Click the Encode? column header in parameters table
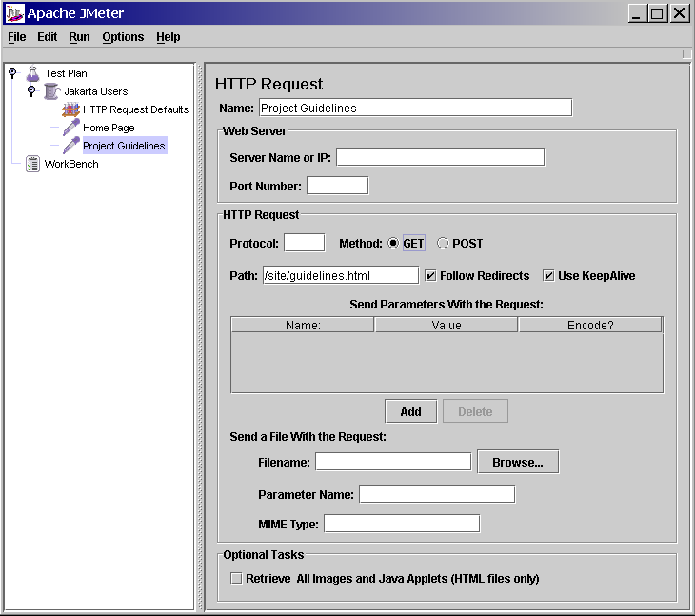 click(590, 326)
